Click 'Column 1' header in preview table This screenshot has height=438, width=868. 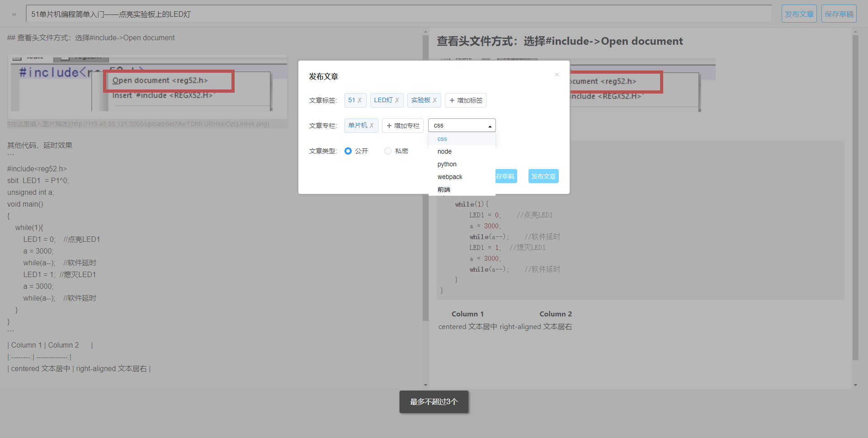tap(467, 314)
